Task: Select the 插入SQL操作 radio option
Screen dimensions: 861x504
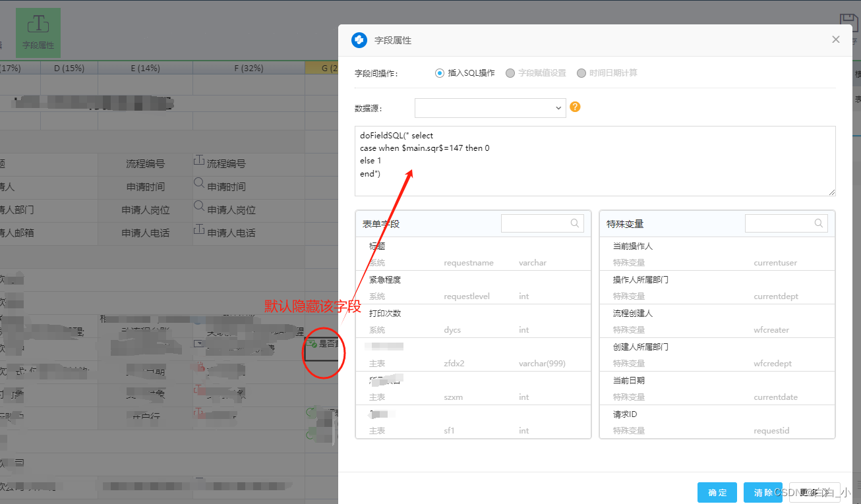Action: pyautogui.click(x=439, y=72)
